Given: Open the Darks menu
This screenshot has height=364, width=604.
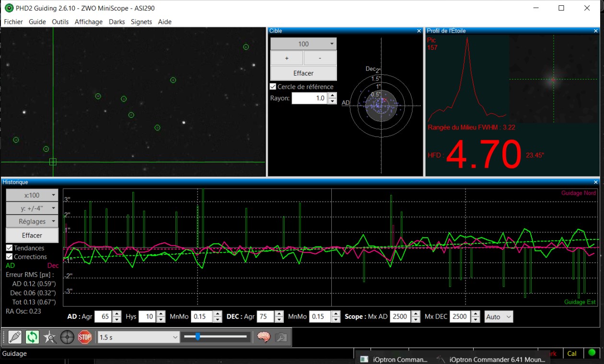Looking at the screenshot, I should click(x=117, y=22).
